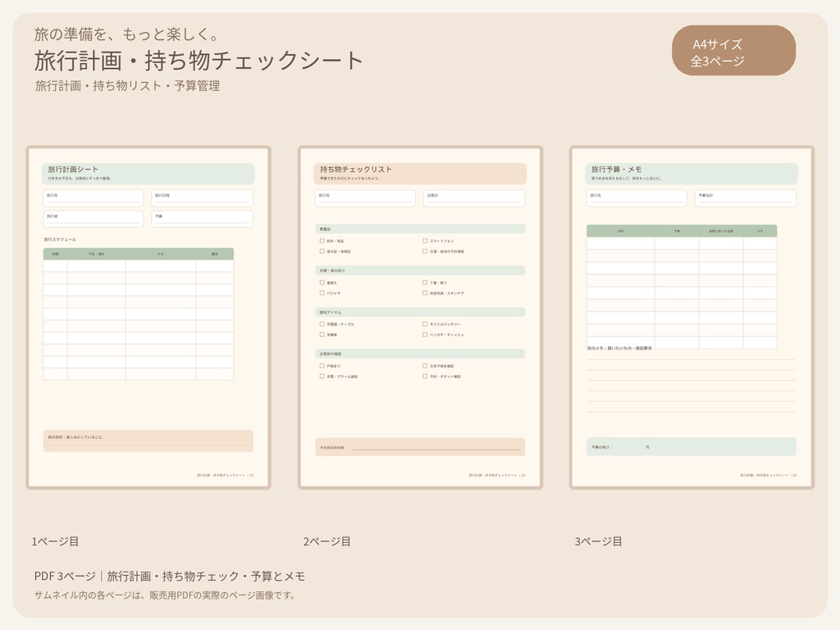This screenshot has height=630, width=840.
Task: Click the 旅行日程 field on page 1
Action: 202,199
